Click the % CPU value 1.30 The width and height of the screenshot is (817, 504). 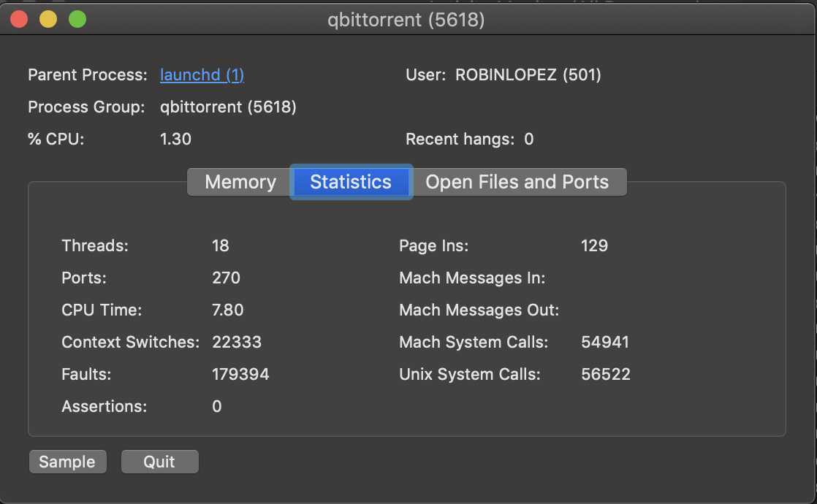[x=175, y=140]
